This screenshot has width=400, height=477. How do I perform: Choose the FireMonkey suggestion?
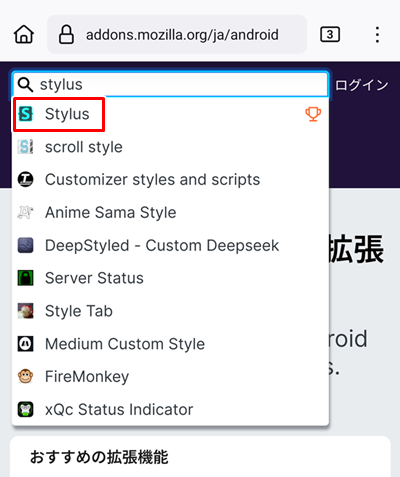coord(170,377)
